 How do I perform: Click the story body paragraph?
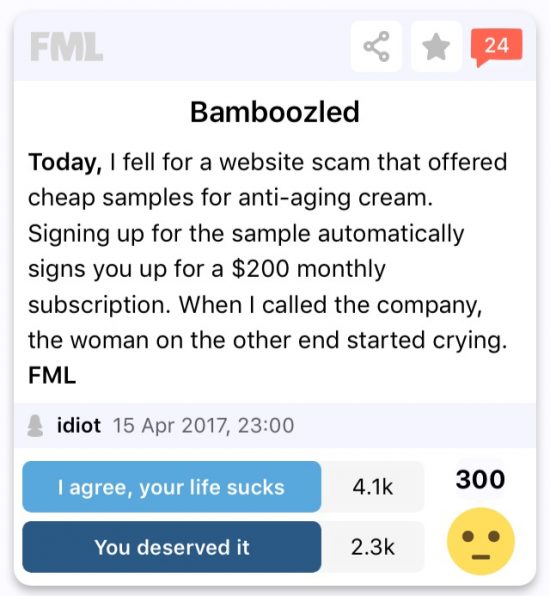(x=268, y=268)
